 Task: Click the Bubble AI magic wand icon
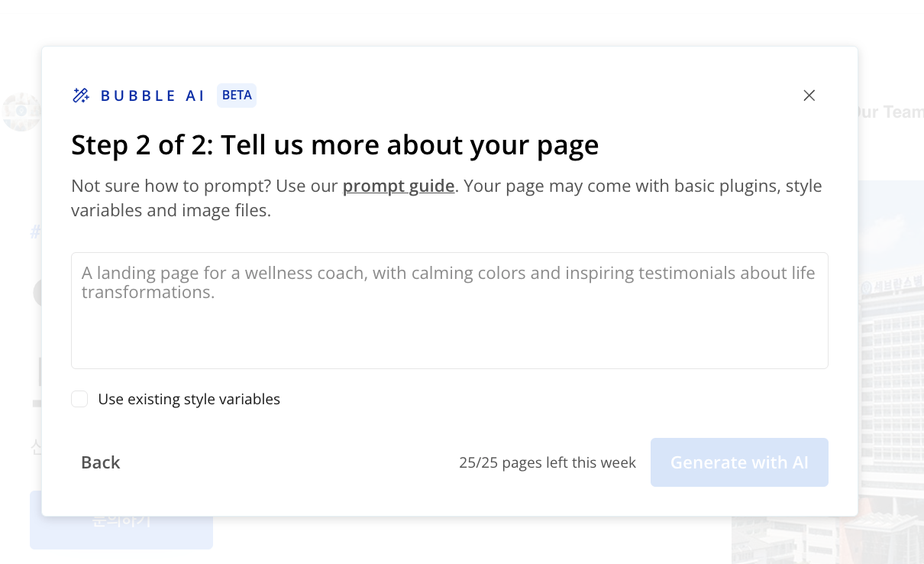point(80,96)
